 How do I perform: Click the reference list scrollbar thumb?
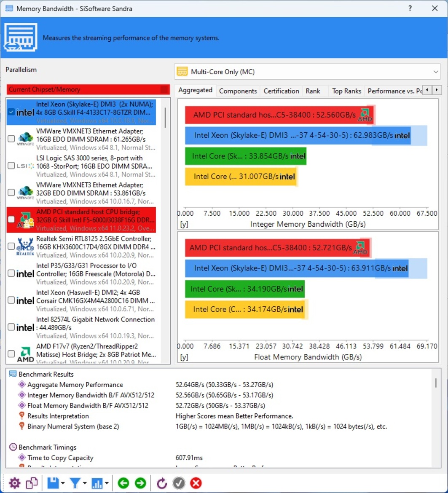coord(165,118)
